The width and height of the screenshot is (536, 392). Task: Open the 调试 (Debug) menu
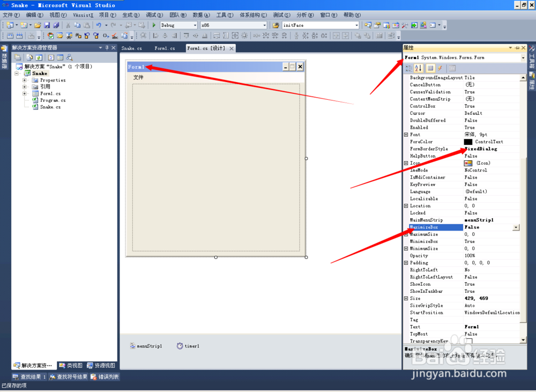(x=154, y=15)
